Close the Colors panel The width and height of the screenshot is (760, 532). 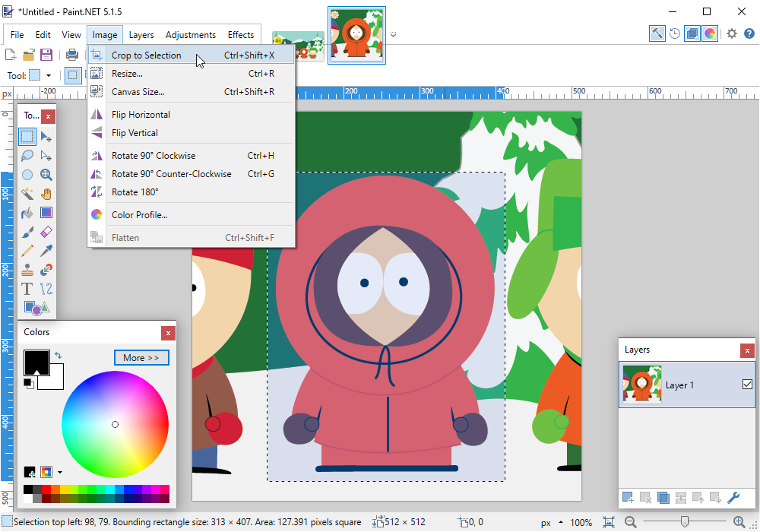click(x=168, y=333)
